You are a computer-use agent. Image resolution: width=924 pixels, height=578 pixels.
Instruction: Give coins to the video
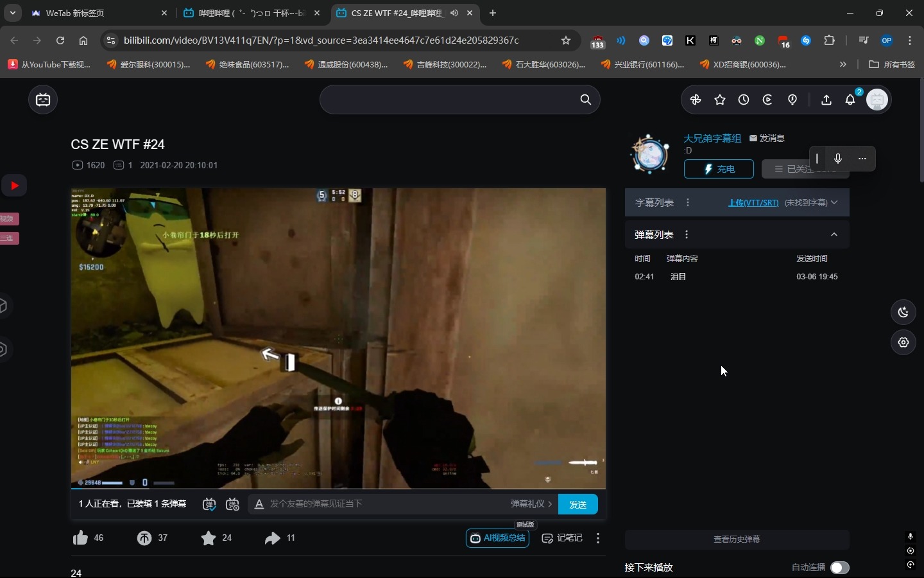[144, 538]
